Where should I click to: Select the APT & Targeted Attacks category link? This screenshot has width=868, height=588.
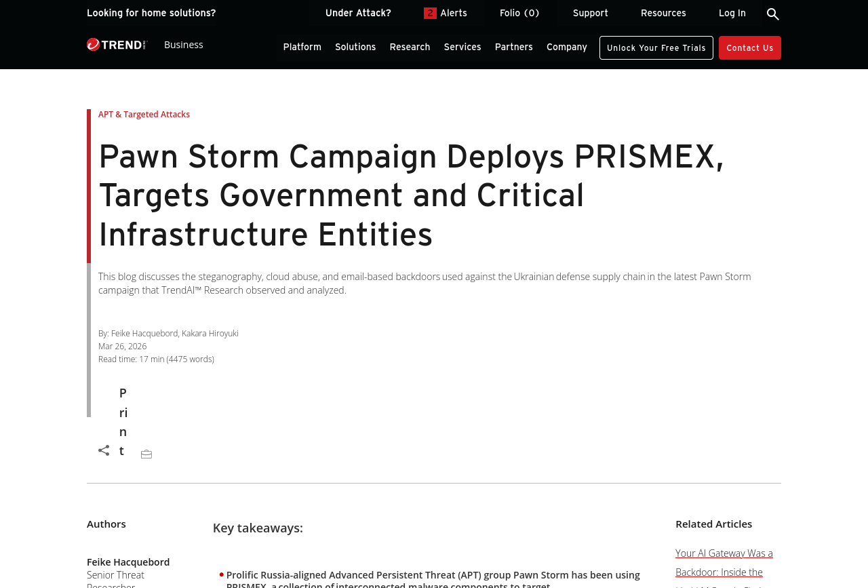point(144,115)
